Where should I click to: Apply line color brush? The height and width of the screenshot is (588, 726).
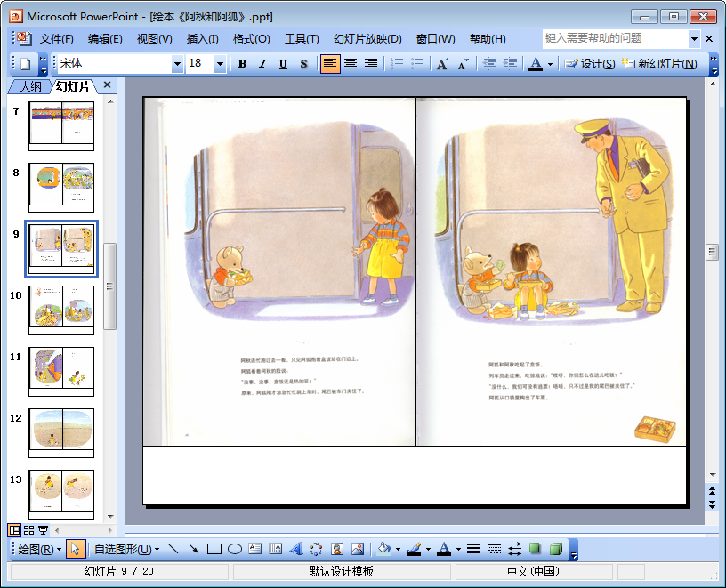pyautogui.click(x=414, y=550)
